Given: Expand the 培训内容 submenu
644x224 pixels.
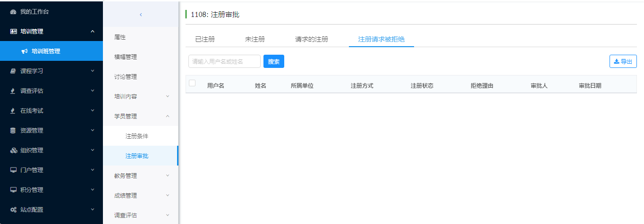Looking at the screenshot, I should click(x=168, y=97).
